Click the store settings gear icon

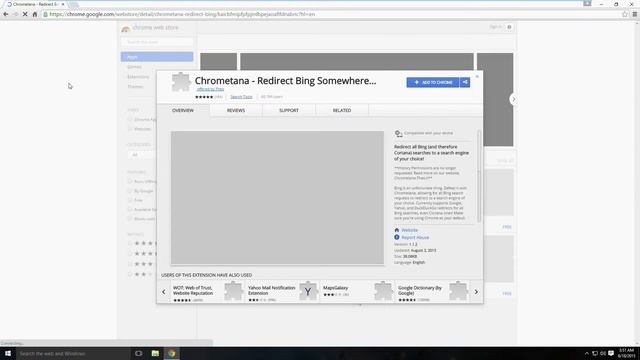509,27
